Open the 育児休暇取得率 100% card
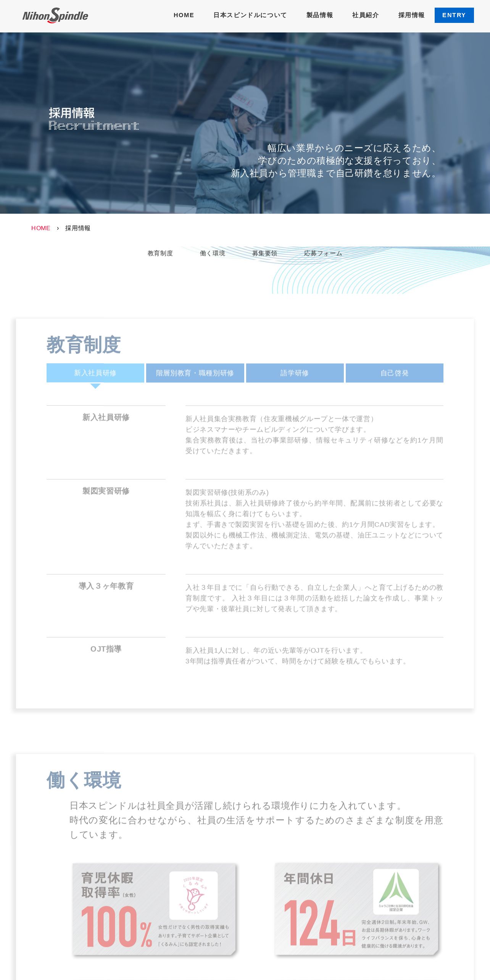 tap(154, 909)
